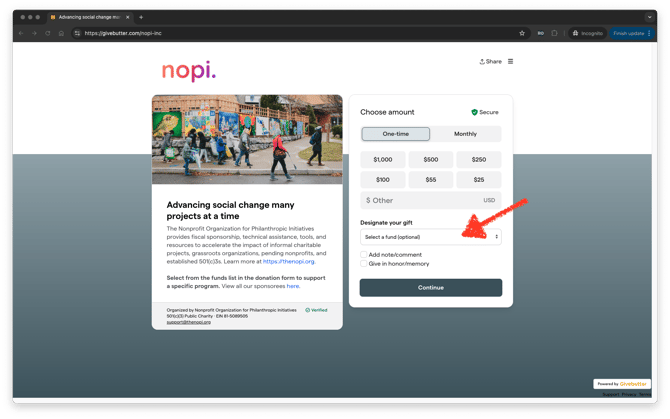This screenshot has height=419, width=670.
Task: Click the Incognito indicator in toolbar
Action: tap(587, 33)
